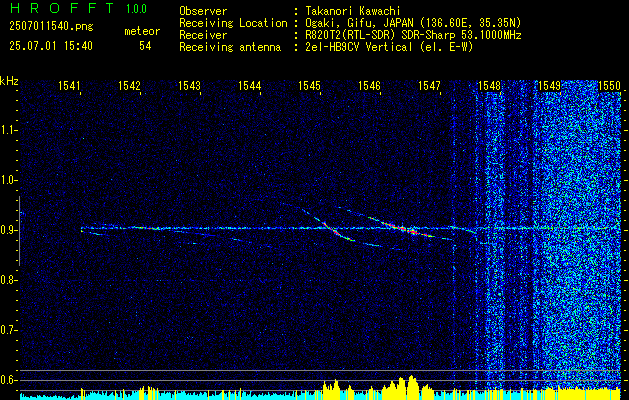The height and width of the screenshot is (400, 629).
Task: Select the observer name Takanori Kawachi
Action: tap(353, 11)
